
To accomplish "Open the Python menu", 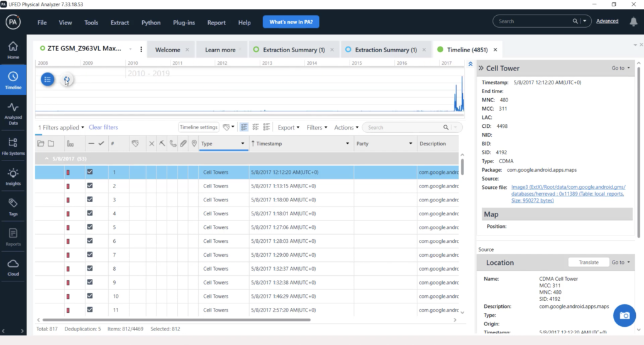I will (x=151, y=23).
